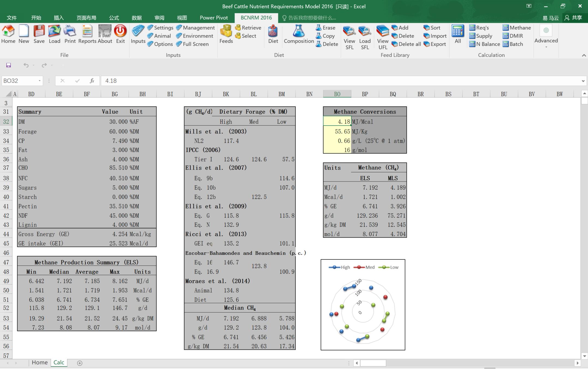Image resolution: width=588 pixels, height=369 pixels.
Task: Click Retrieve feeds
Action: coord(248,28)
